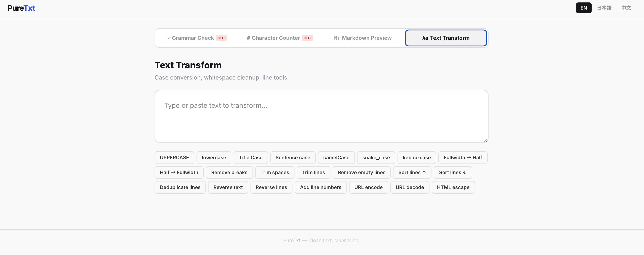Select the Grammar Check checkmark icon
644x255 pixels.
pos(169,38)
